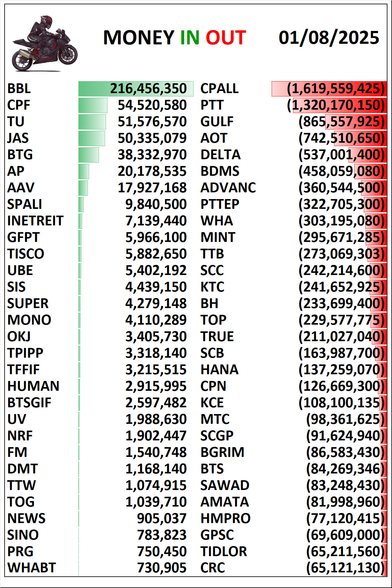Viewport: 392px width, 588px height.
Task: Select the WHABT ticker at bottom
Action: click(32, 568)
